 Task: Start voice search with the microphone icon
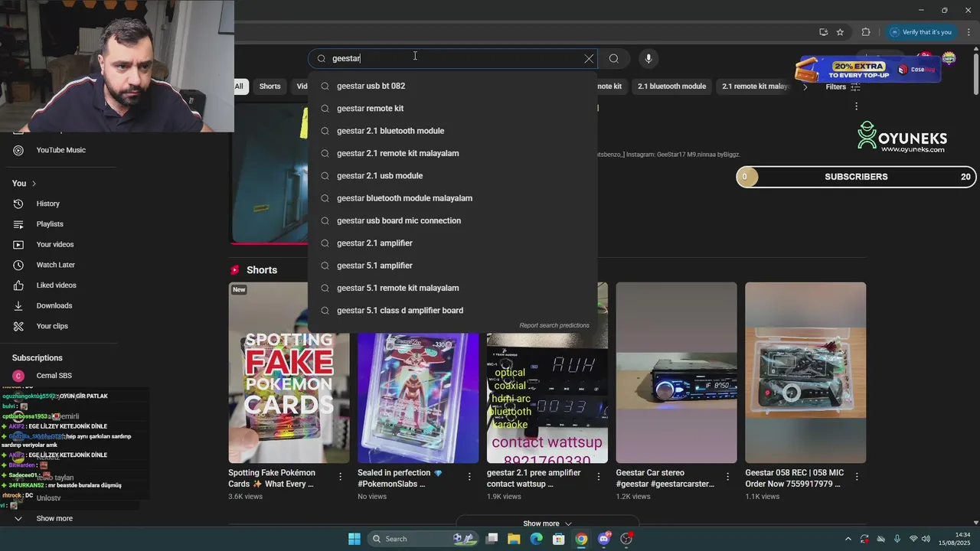point(648,58)
